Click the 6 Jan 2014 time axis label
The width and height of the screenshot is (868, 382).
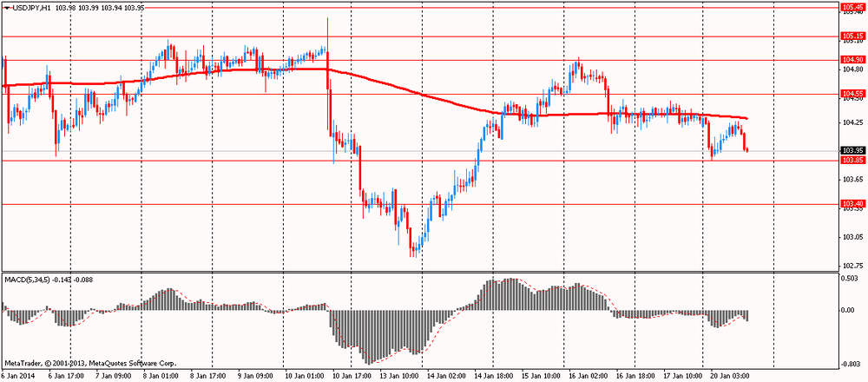click(16, 375)
